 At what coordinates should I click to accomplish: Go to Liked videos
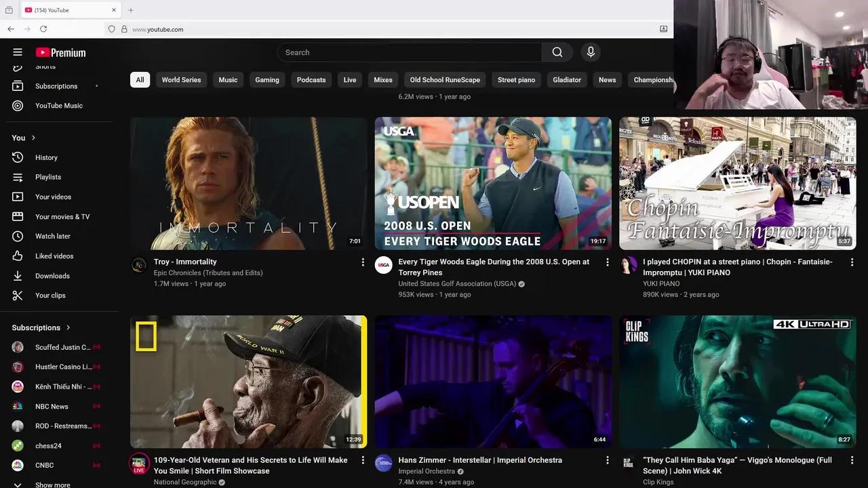point(54,256)
